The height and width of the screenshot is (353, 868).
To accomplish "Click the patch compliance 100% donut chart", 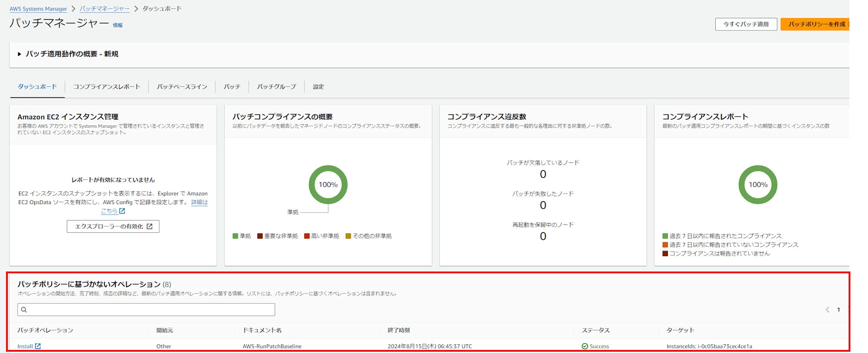I will pyautogui.click(x=328, y=185).
